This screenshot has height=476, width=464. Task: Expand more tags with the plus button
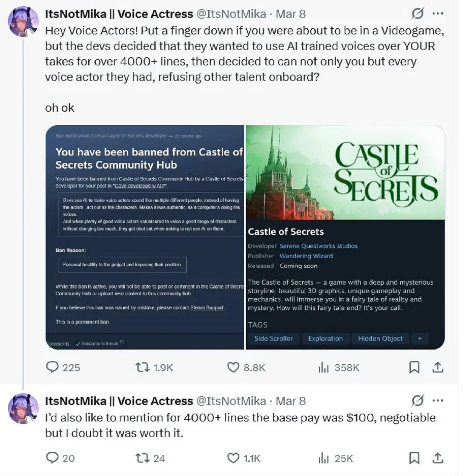click(420, 339)
